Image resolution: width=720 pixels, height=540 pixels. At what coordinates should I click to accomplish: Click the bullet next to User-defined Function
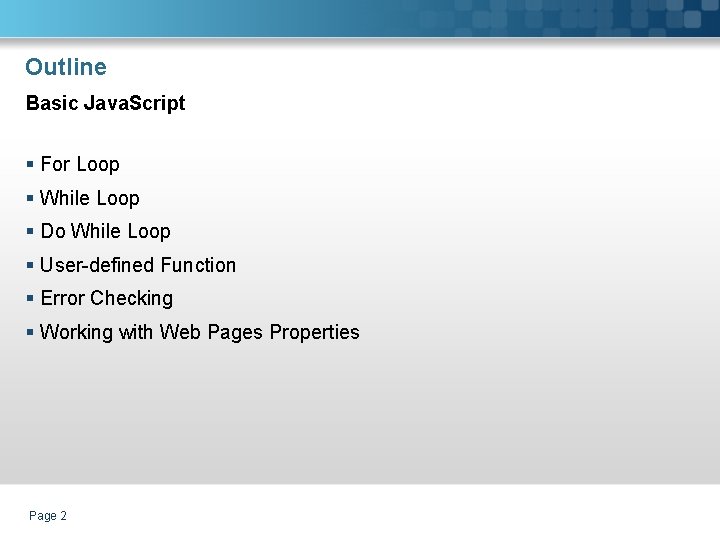click(x=31, y=265)
